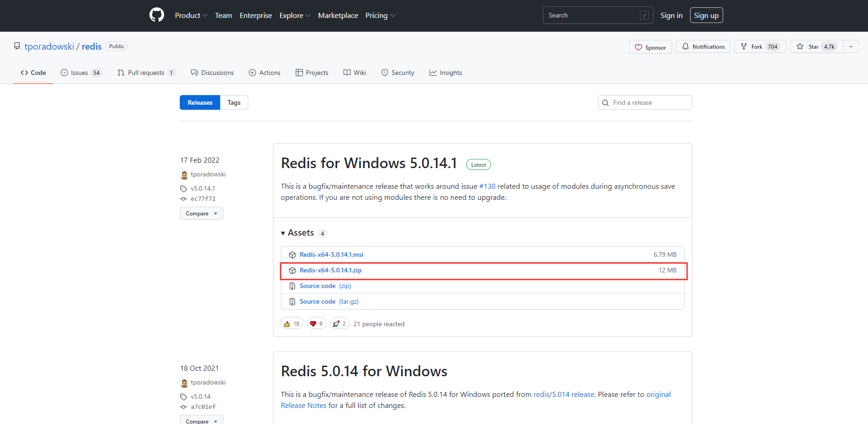Open the Security tab
Viewport: 868px width, 424px height.
(398, 73)
